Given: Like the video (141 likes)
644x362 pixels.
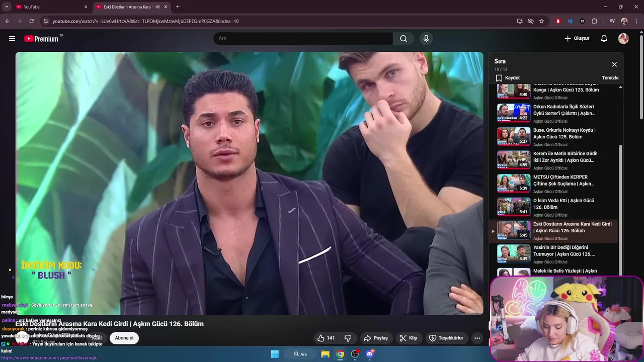Looking at the screenshot, I should click(326, 338).
